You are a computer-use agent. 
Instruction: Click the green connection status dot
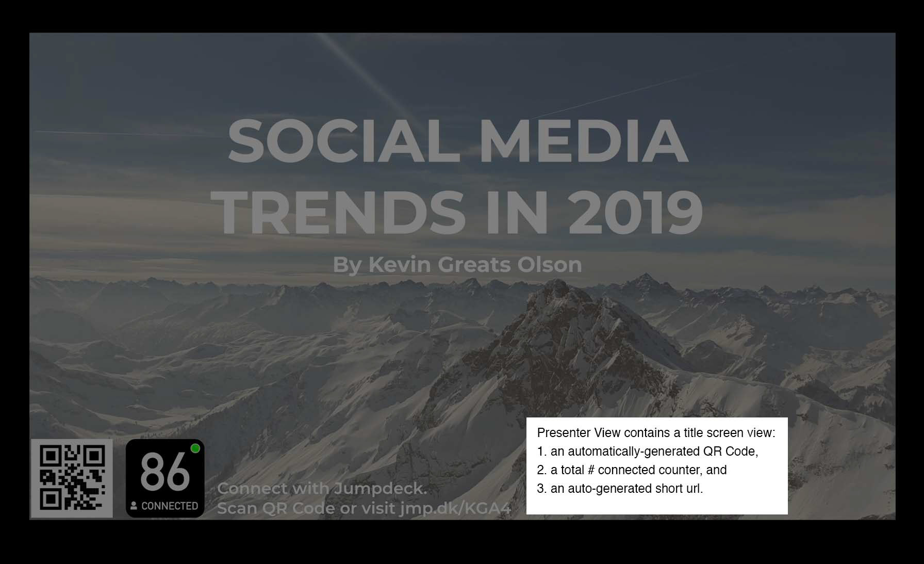[195, 448]
